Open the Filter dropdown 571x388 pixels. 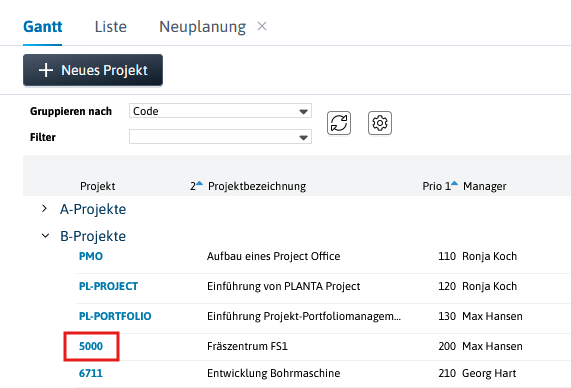pyautogui.click(x=220, y=137)
